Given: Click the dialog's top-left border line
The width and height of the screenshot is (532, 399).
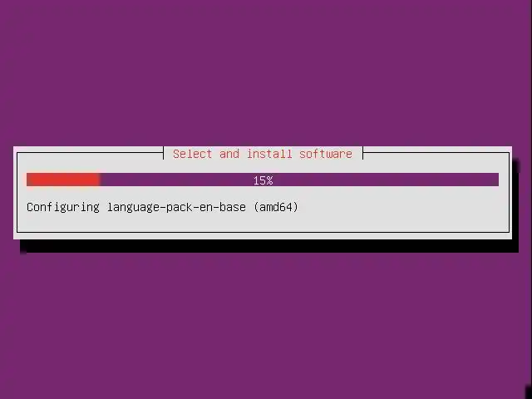Looking at the screenshot, I should [91, 153].
